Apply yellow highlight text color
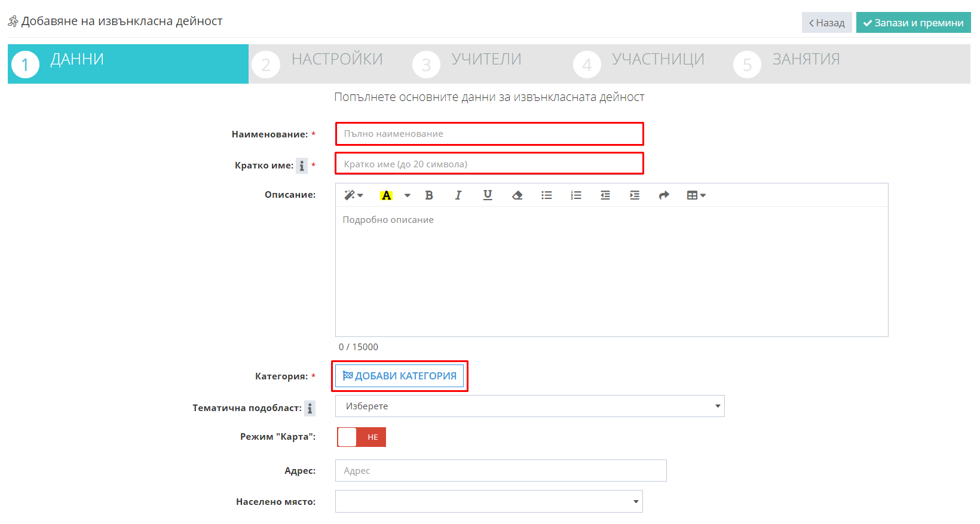 click(x=387, y=195)
